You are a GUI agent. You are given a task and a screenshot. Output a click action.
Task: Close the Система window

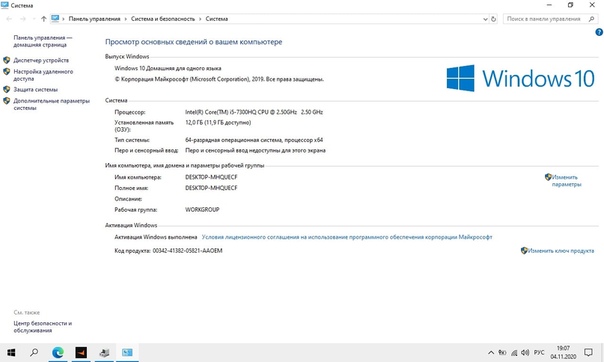coord(592,5)
